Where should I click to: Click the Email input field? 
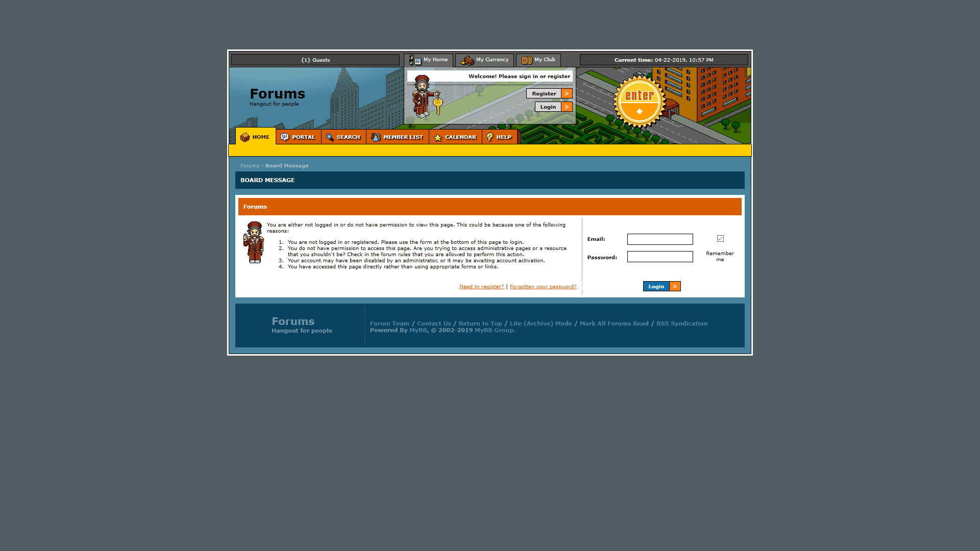pos(660,239)
